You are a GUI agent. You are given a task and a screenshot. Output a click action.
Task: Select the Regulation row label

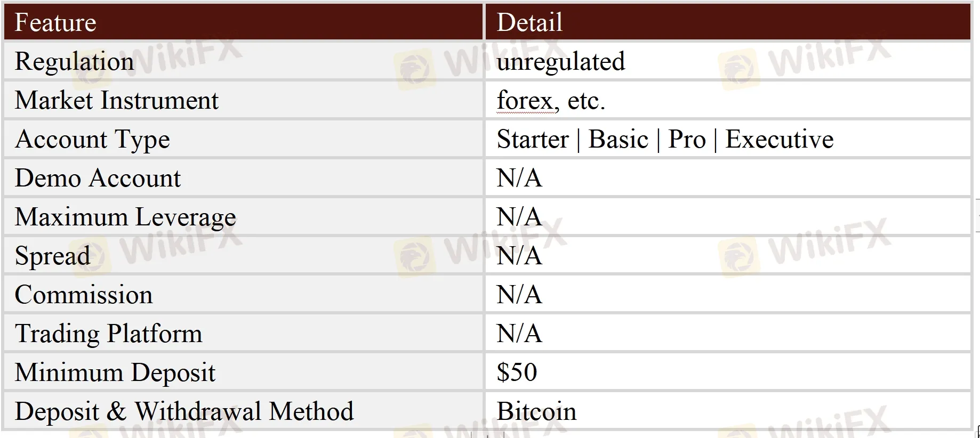coord(74,61)
